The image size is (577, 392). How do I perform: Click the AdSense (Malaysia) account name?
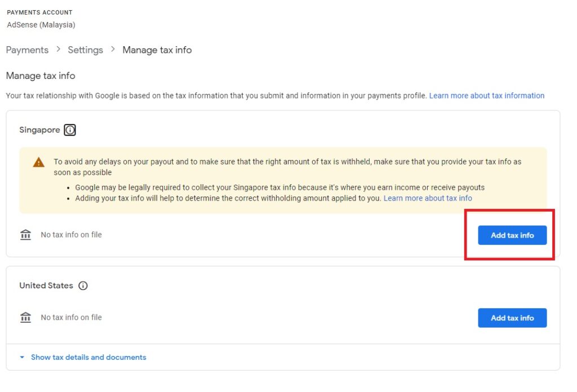(41, 25)
